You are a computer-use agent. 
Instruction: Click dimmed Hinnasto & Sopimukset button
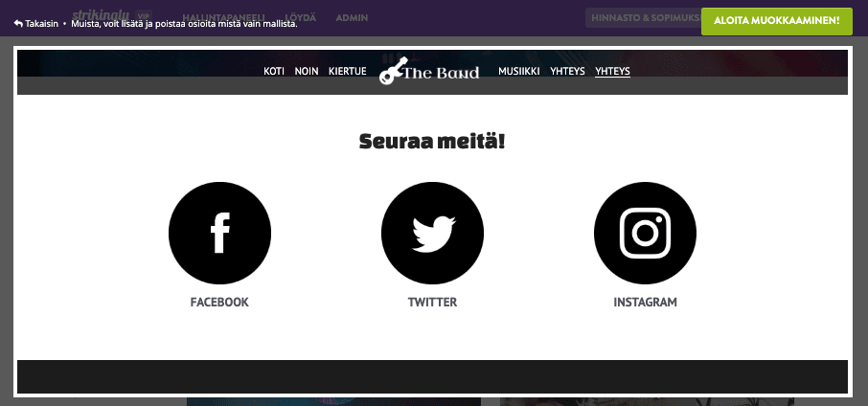[x=643, y=17]
